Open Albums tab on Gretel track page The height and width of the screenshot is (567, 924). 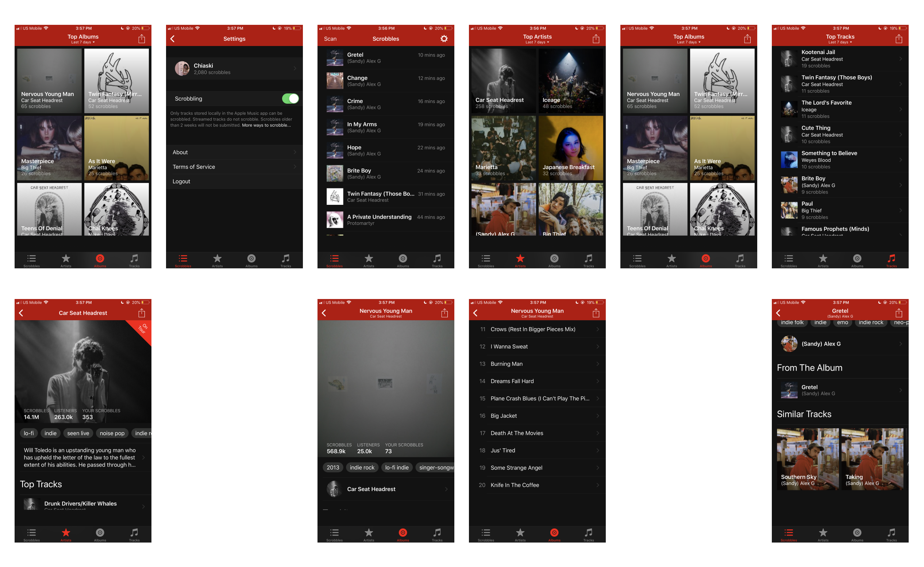tap(857, 535)
